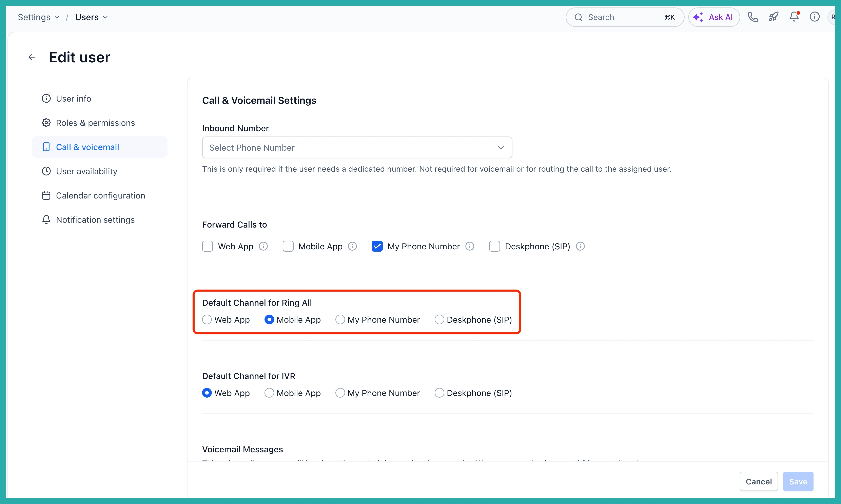
Task: Enable the Mobile App forward calls checkbox
Action: [x=288, y=246]
